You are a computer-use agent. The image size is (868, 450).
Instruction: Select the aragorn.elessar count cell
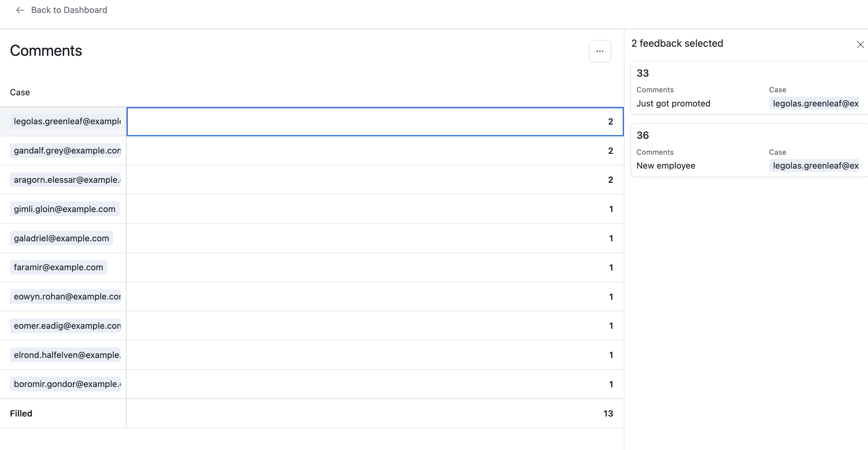pyautogui.click(x=375, y=180)
